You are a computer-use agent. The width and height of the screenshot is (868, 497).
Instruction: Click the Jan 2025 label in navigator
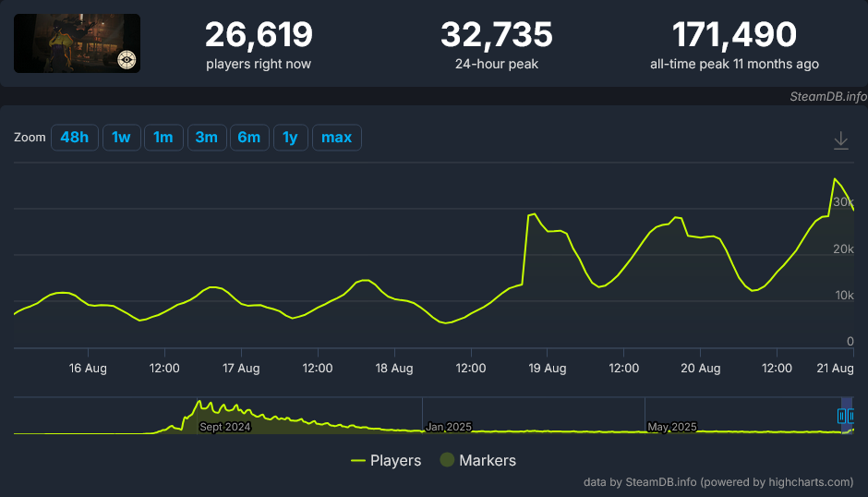tap(449, 427)
